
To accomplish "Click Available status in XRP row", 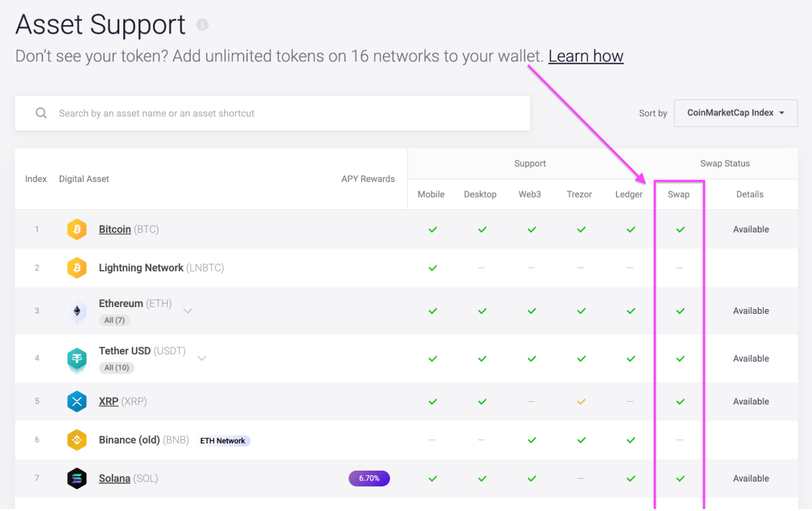I will pyautogui.click(x=751, y=402).
